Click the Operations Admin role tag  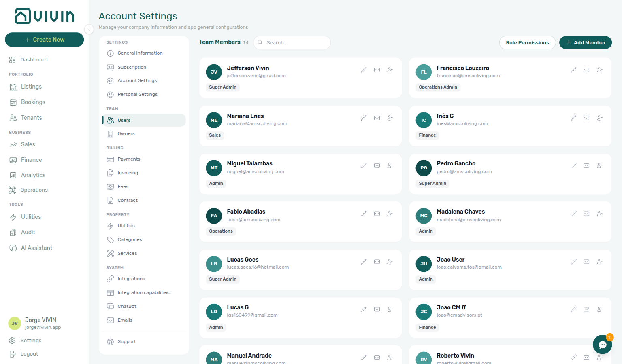[438, 87]
